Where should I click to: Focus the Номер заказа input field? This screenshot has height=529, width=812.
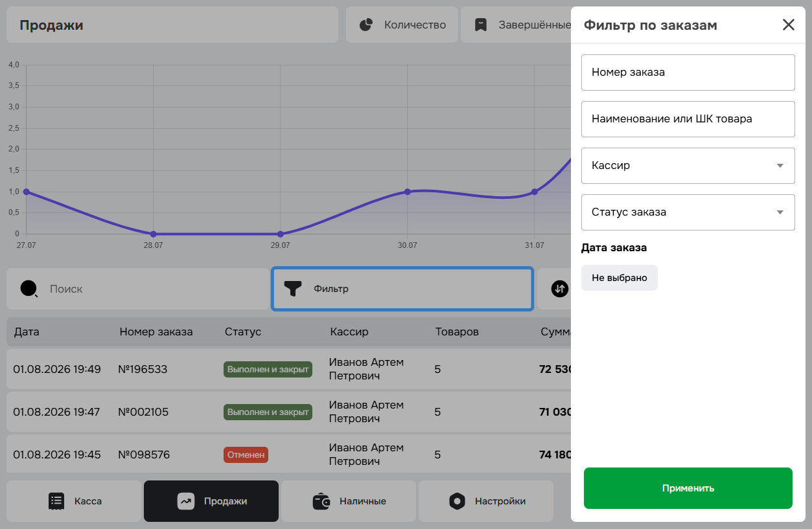pyautogui.click(x=688, y=73)
